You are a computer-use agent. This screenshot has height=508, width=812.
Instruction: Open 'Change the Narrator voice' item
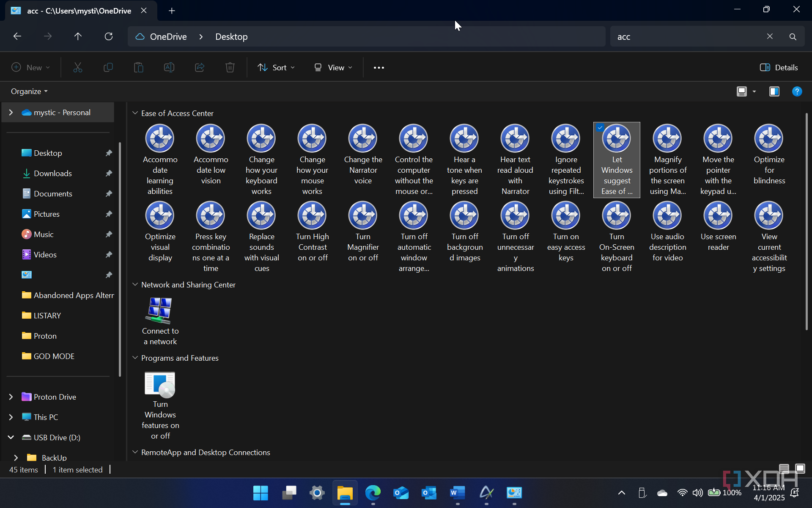click(x=363, y=155)
